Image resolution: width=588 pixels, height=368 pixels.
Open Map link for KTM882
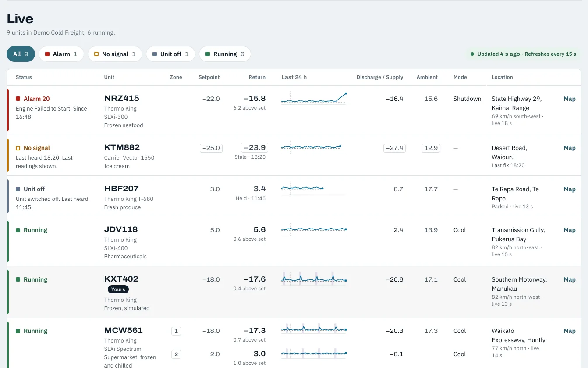[569, 148]
